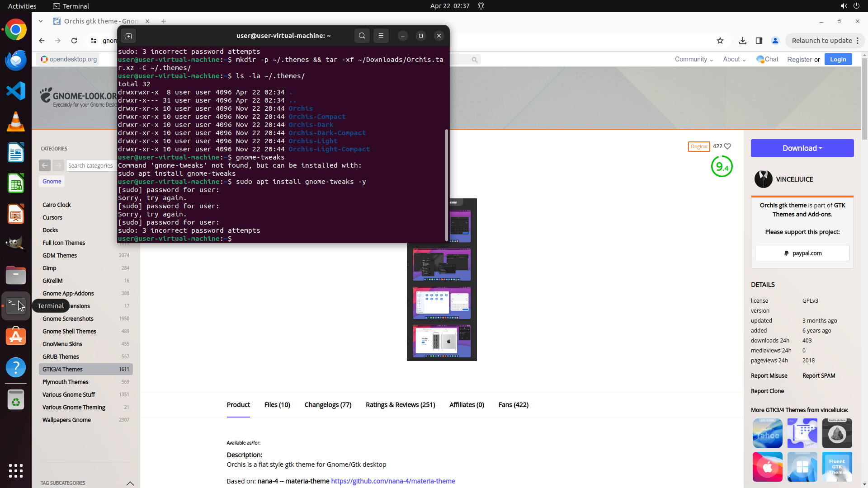Image resolution: width=868 pixels, height=488 pixels.
Task: Open Chrome downloads icon
Action: (x=742, y=41)
